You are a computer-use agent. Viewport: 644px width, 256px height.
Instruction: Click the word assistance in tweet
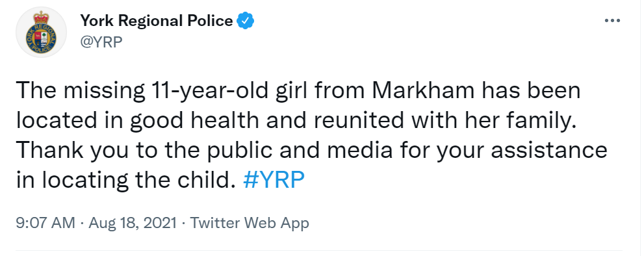(550, 151)
